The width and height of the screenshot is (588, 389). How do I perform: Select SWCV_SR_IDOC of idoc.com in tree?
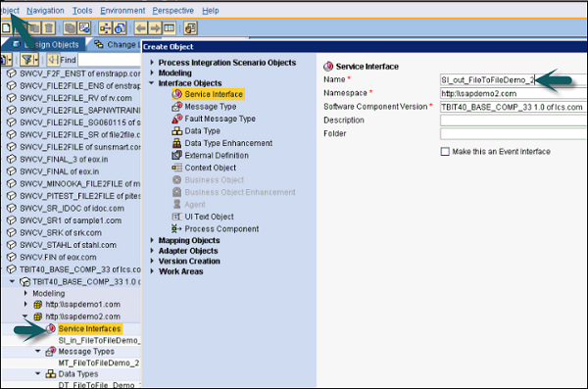[x=72, y=208]
